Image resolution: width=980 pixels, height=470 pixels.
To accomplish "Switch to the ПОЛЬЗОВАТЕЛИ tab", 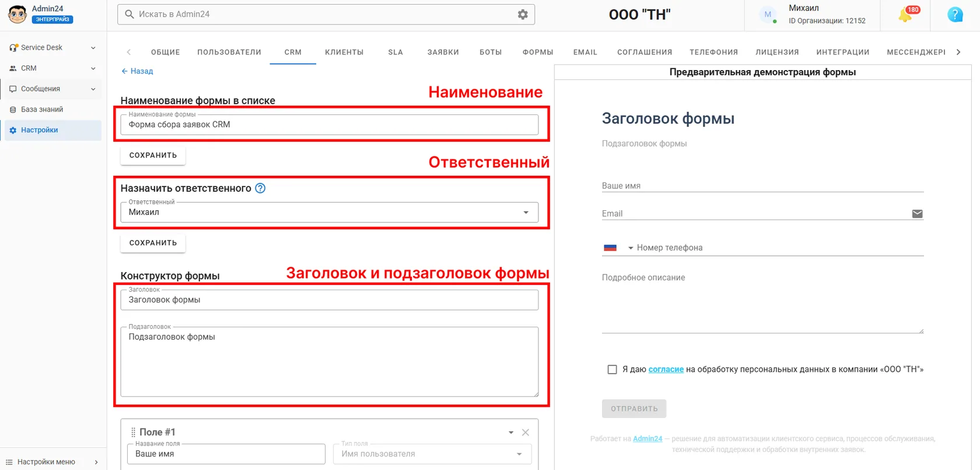I will (x=229, y=52).
